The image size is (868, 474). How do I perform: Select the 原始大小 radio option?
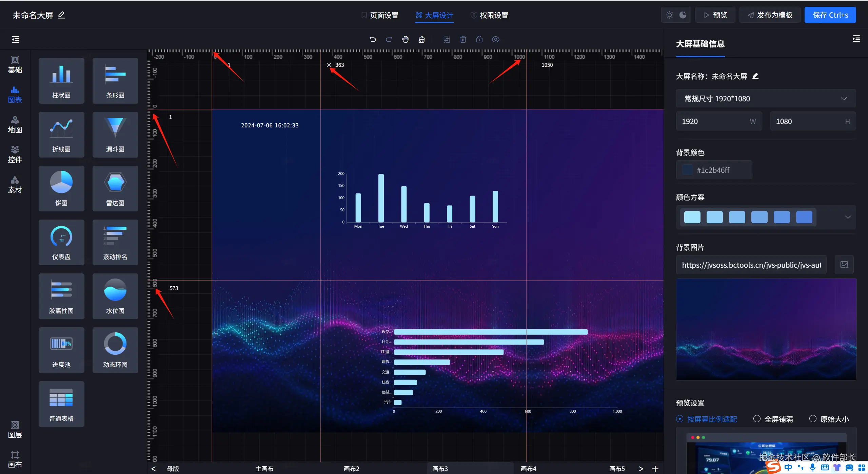(x=813, y=419)
